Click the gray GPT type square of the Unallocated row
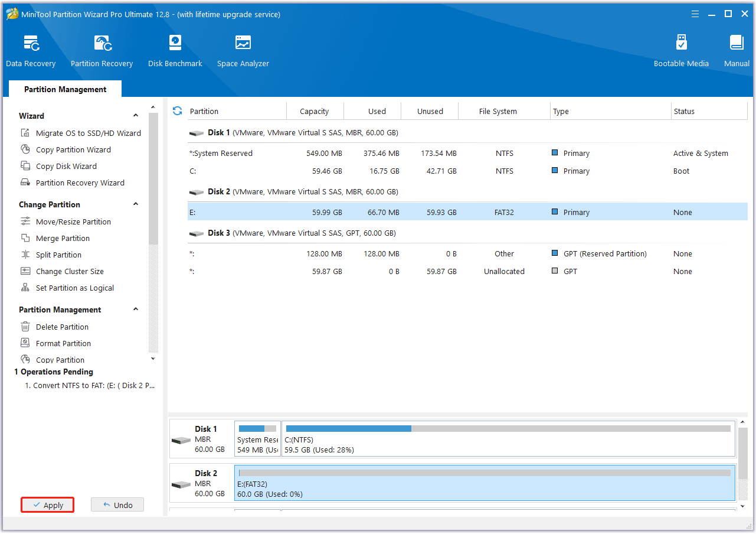756x534 pixels. pos(555,271)
